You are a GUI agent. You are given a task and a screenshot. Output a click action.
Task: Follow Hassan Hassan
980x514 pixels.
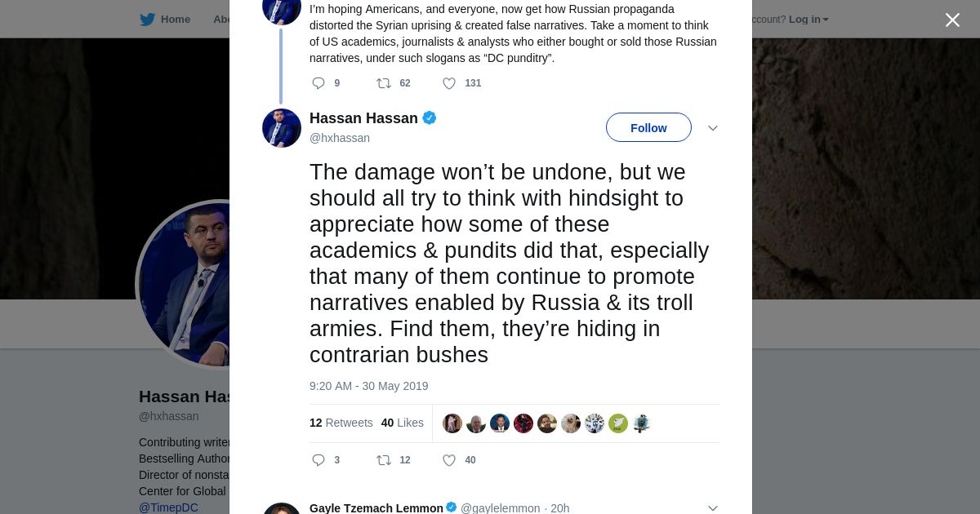coord(648,128)
